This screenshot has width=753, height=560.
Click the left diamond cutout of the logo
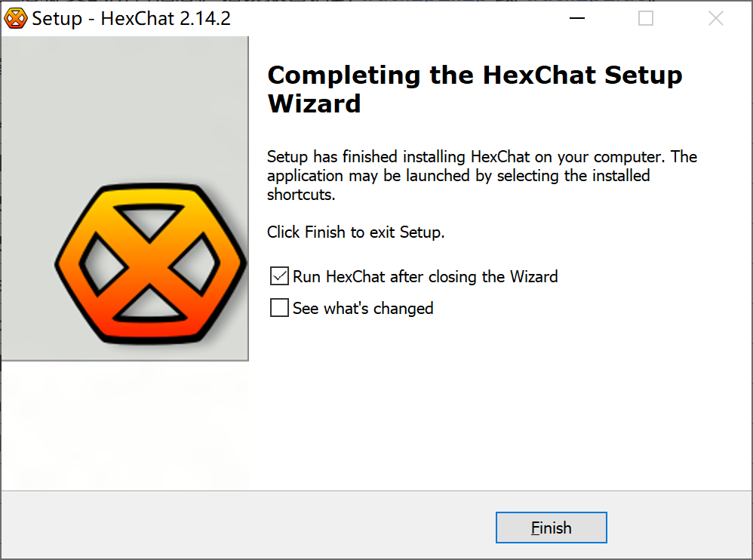(103, 263)
